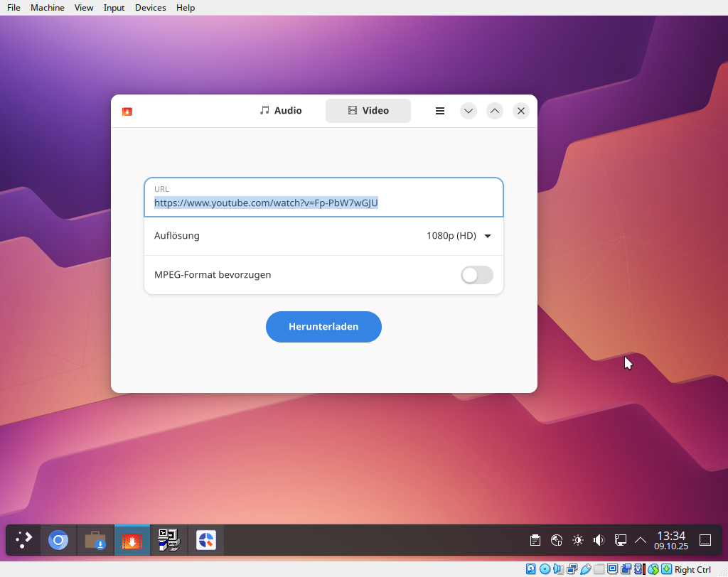728x577 pixels.
Task: Expand the hidden system tray icons arrow
Action: click(x=641, y=540)
